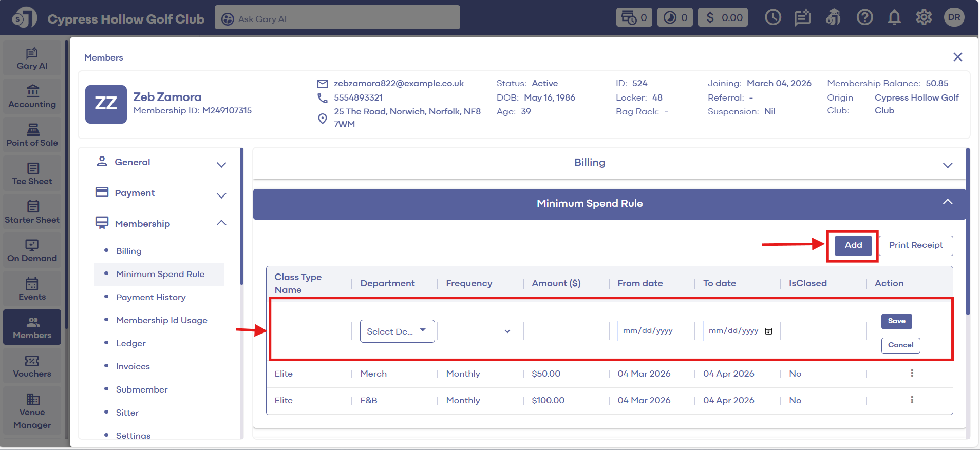The height and width of the screenshot is (450, 980).
Task: Click the calendar icon in To date field
Action: click(768, 331)
